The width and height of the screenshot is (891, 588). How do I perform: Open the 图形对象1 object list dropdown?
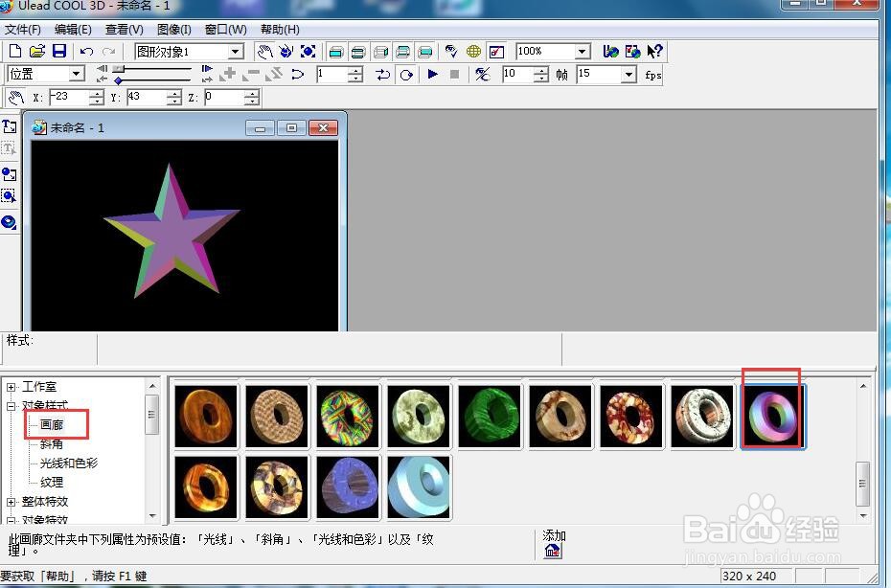236,52
